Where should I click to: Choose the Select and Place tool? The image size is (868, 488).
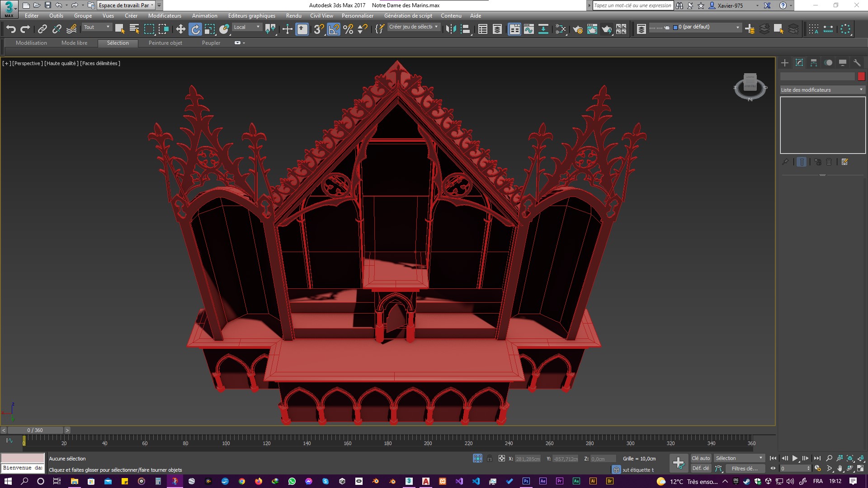point(224,29)
